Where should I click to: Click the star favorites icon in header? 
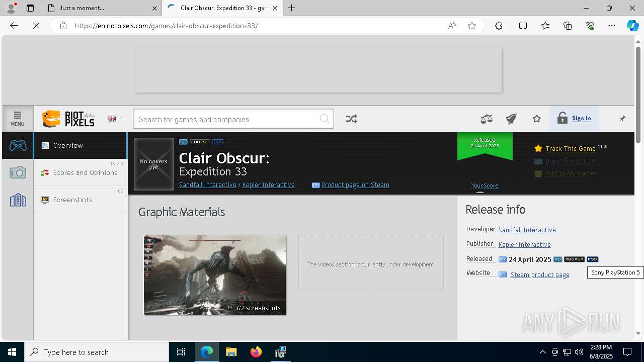(x=537, y=119)
